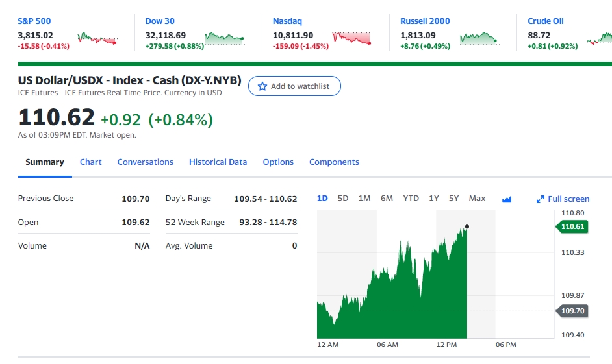
Task: Switch to the Conversations tab
Action: [x=145, y=162]
